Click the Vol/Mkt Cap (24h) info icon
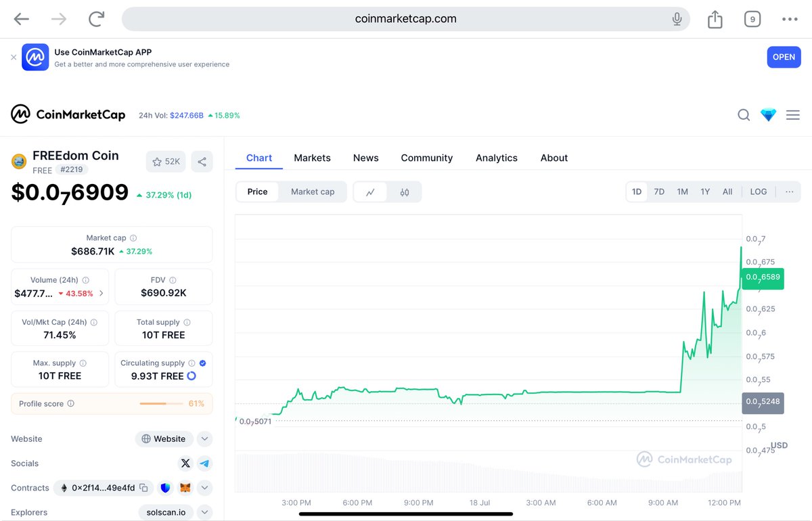 pyautogui.click(x=94, y=323)
